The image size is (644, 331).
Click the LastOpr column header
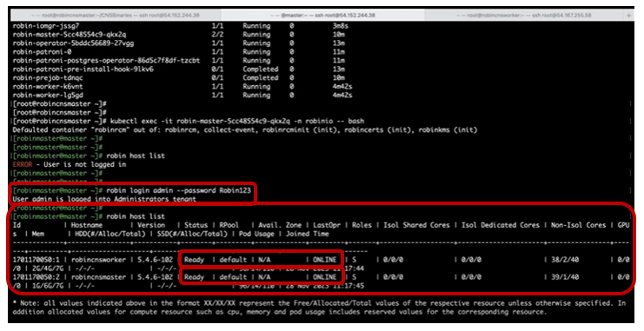coord(327,225)
